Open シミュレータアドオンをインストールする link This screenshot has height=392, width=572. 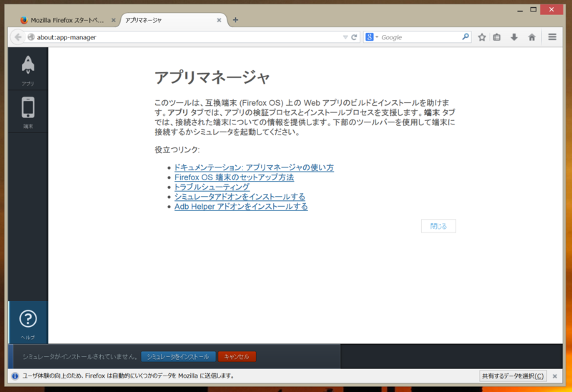[240, 197]
